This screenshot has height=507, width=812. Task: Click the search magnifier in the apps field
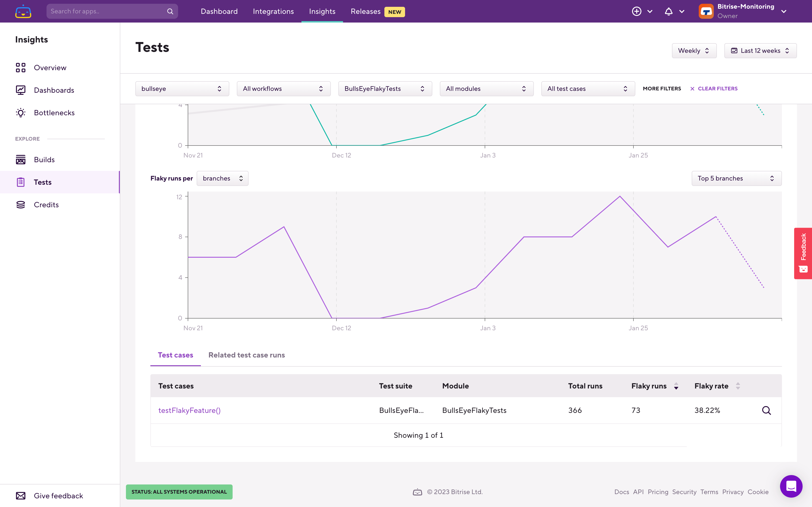click(170, 12)
